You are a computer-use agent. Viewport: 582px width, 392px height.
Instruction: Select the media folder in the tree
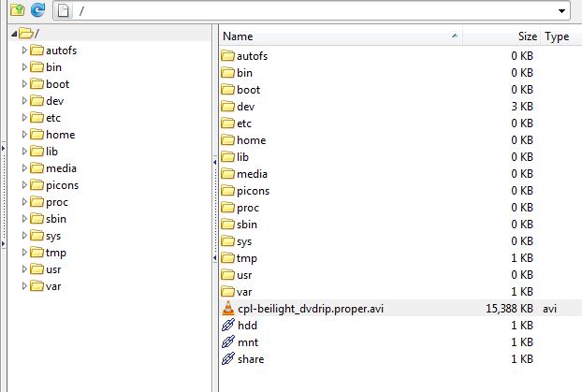[x=63, y=168]
